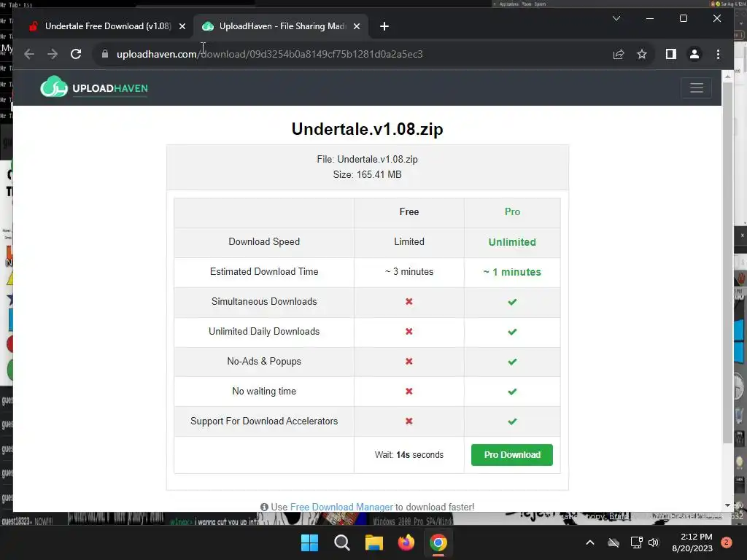Screen dimensions: 747x560
Task: Click the Pro column header
Action: pyautogui.click(x=512, y=212)
